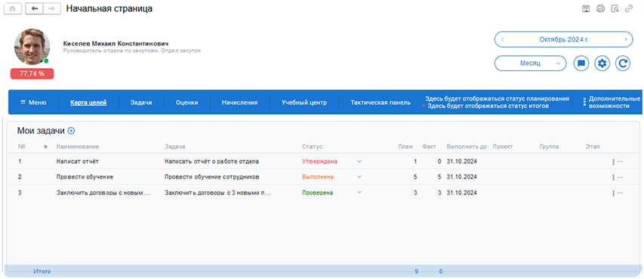Click the Проект column header

coord(503,147)
